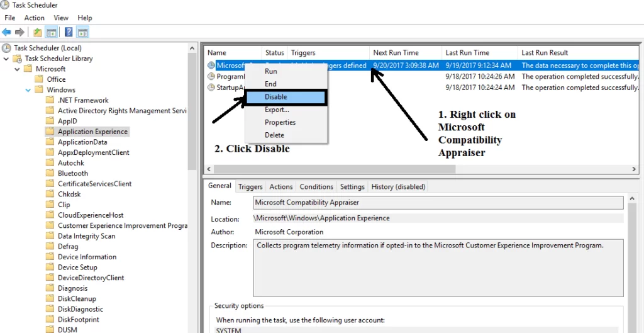The height and width of the screenshot is (333, 644).
Task: Click the folder icon next to .NET Framework
Action: (50, 100)
